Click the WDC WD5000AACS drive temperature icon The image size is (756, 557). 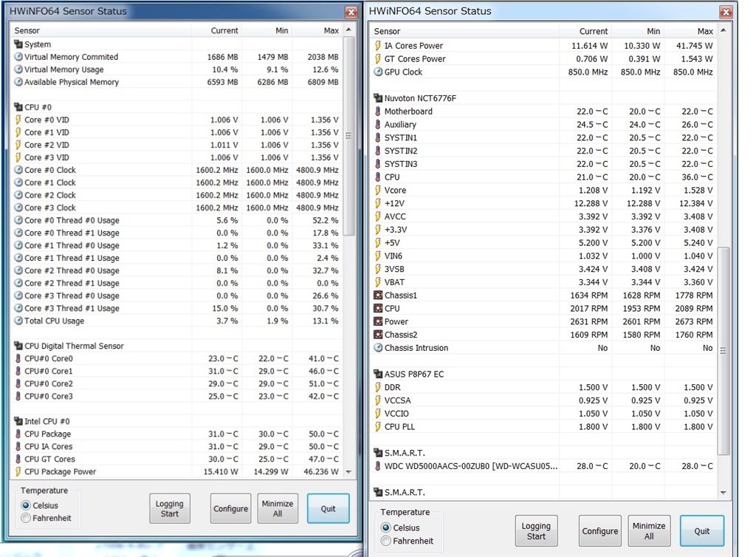[x=378, y=466]
